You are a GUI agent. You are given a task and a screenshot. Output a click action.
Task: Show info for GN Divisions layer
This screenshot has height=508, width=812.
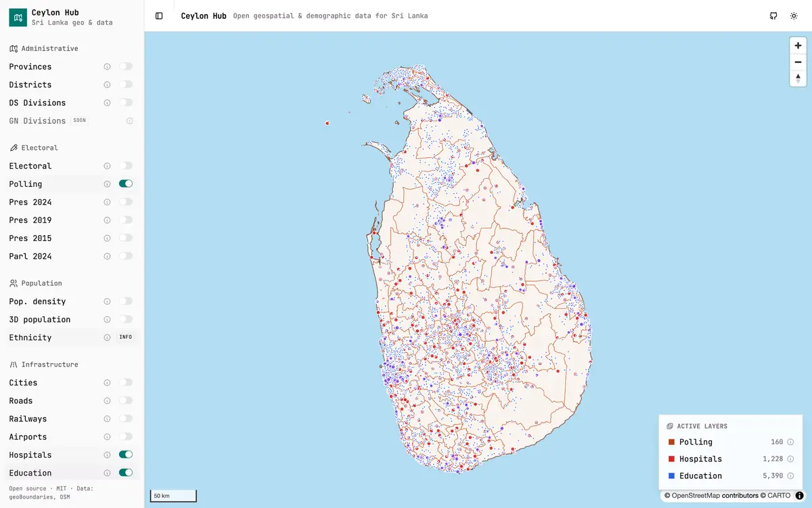point(130,121)
